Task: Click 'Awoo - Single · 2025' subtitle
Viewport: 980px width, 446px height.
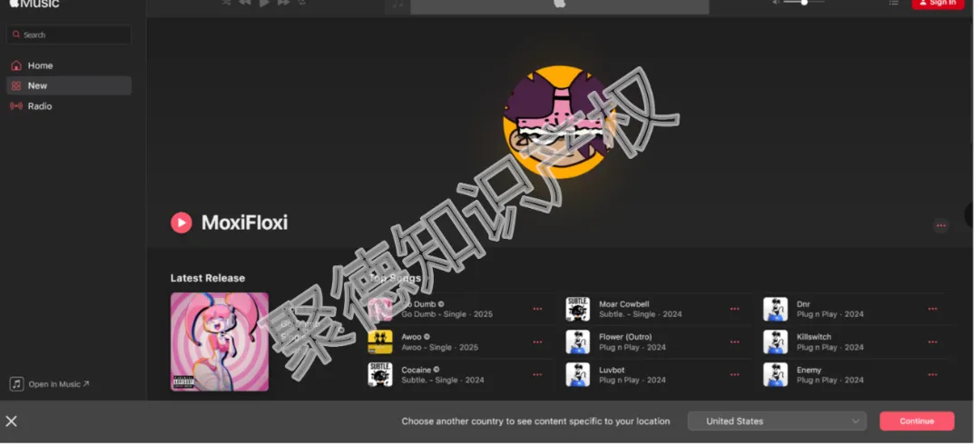Action: [x=439, y=347]
